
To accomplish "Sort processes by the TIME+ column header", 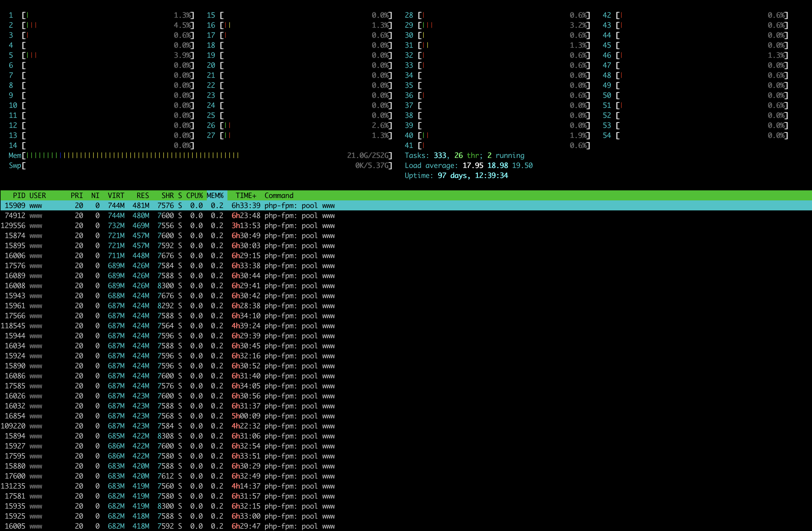I will coord(246,195).
